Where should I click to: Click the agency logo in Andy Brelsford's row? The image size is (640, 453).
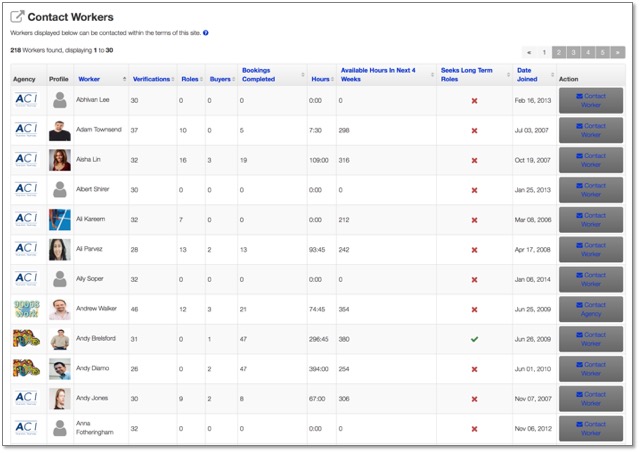click(26, 339)
